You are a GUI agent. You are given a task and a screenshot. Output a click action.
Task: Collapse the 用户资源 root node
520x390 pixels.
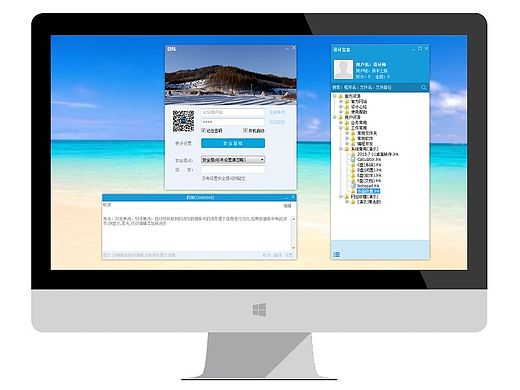click(335, 117)
